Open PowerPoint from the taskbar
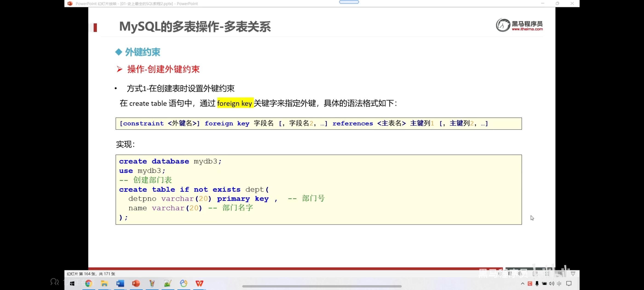The image size is (644, 290). click(x=136, y=283)
